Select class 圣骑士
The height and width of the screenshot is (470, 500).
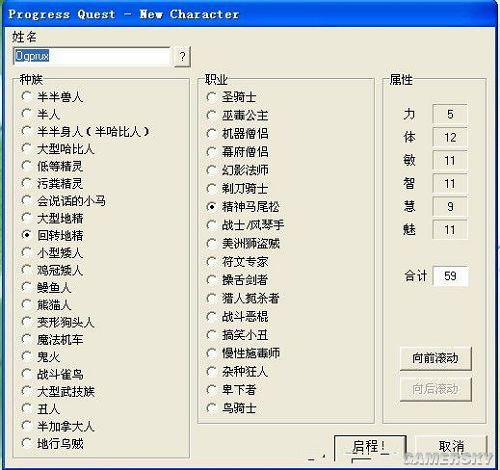(x=231, y=97)
